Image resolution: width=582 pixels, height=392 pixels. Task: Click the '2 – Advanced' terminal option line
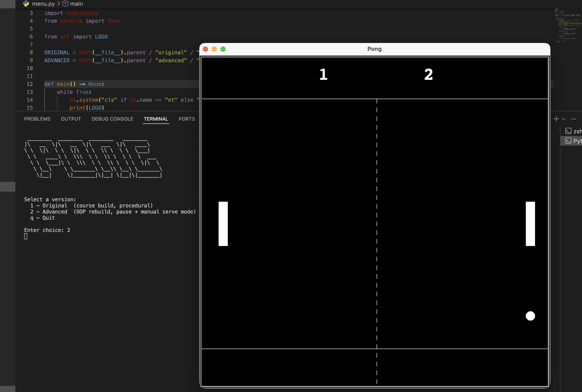[x=113, y=212]
